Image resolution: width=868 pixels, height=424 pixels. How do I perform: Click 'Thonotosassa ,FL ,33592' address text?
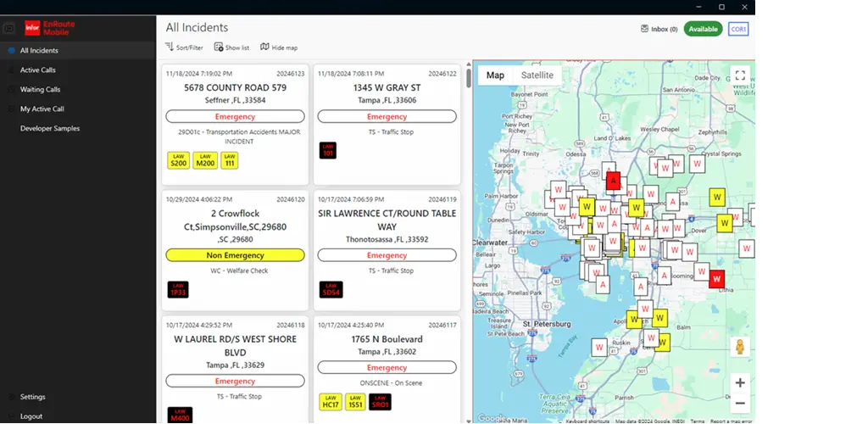tap(387, 240)
